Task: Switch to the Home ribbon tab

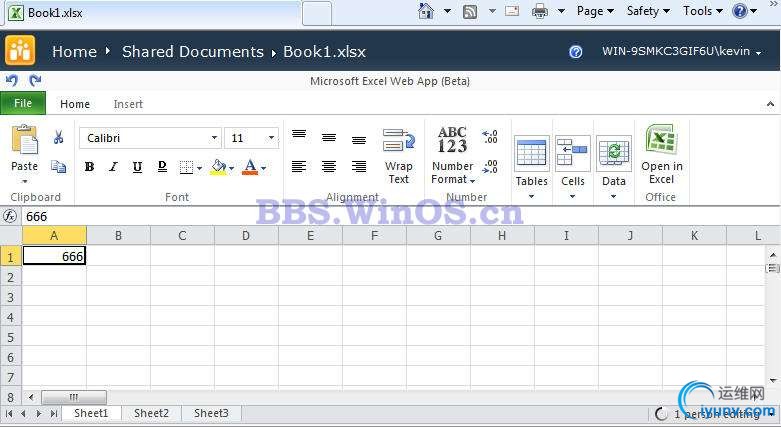Action: [x=75, y=104]
